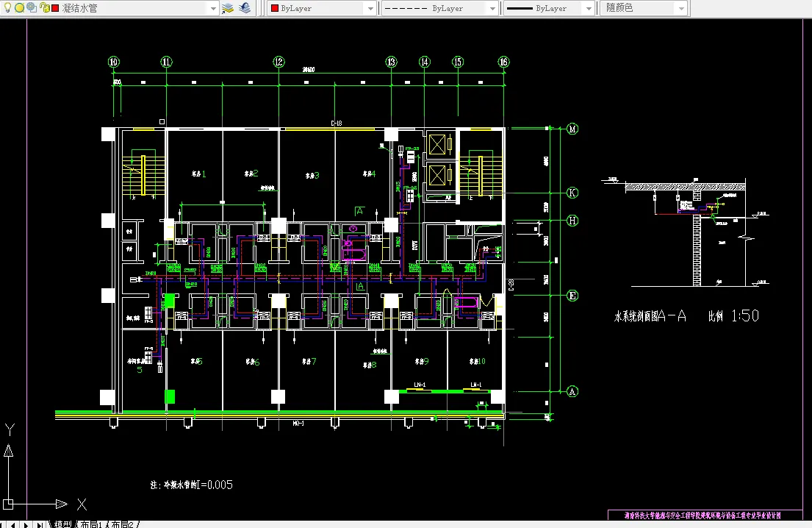Viewport: 812px width, 528px height.
Task: Switch to the 模型 tab
Action: click(62, 524)
